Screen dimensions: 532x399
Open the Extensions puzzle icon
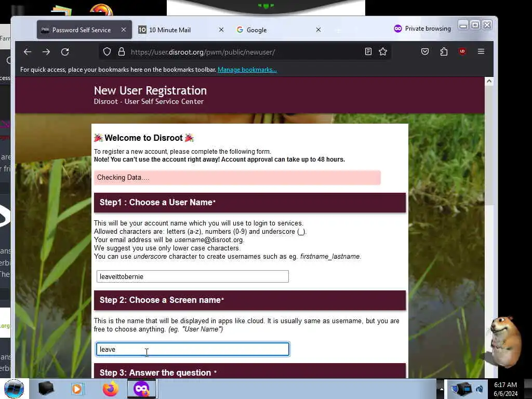444,51
